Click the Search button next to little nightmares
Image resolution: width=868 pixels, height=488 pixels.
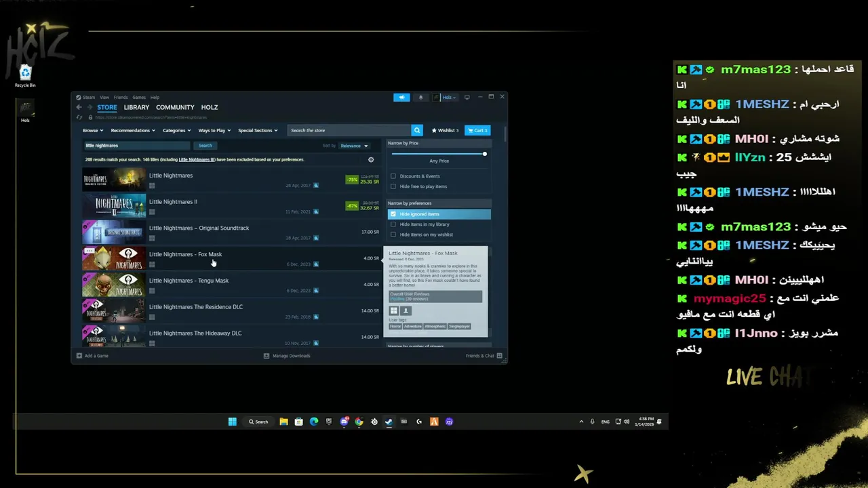(x=205, y=146)
